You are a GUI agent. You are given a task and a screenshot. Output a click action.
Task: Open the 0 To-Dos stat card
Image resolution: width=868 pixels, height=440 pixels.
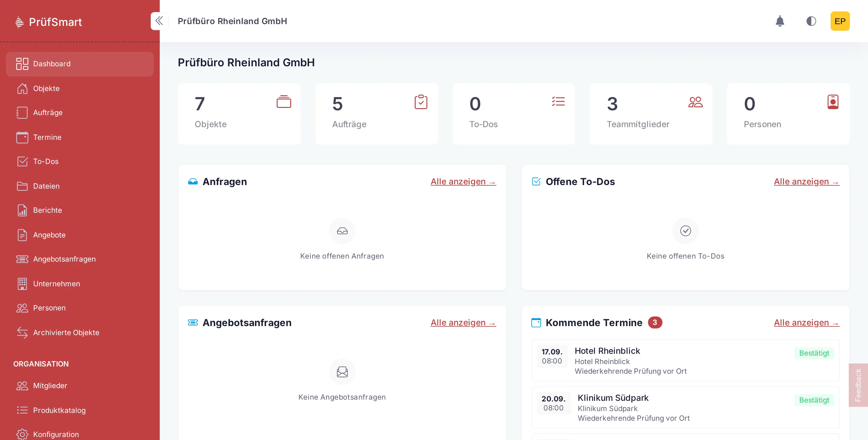(514, 114)
